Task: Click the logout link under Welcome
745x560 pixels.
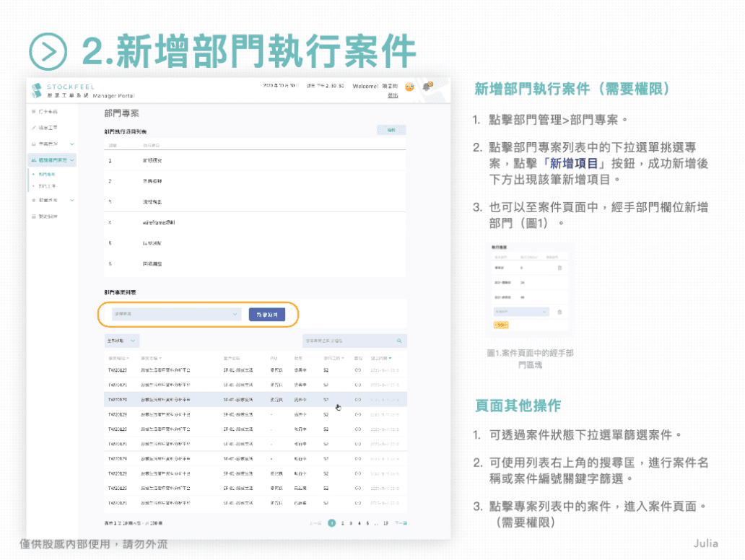Action: pos(393,95)
